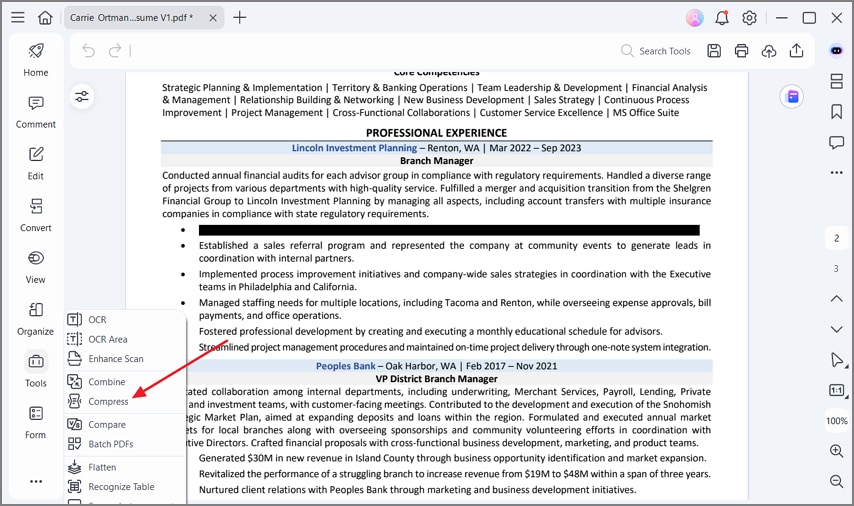Open the thumbnails panel icon
This screenshot has width=854, height=506.
tap(837, 81)
